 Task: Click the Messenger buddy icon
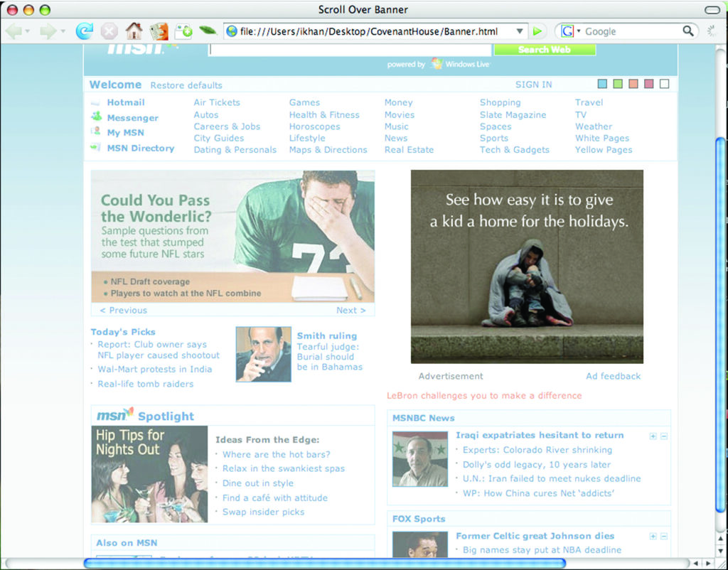[x=96, y=117]
